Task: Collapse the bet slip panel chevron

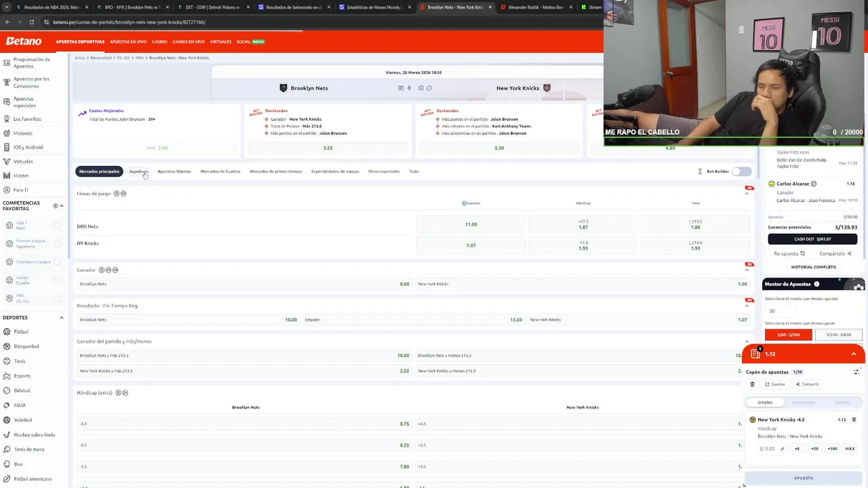Action: coord(854,354)
